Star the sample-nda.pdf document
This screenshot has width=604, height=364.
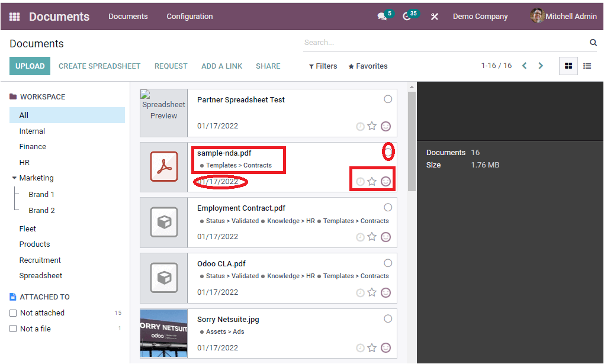tap(372, 182)
